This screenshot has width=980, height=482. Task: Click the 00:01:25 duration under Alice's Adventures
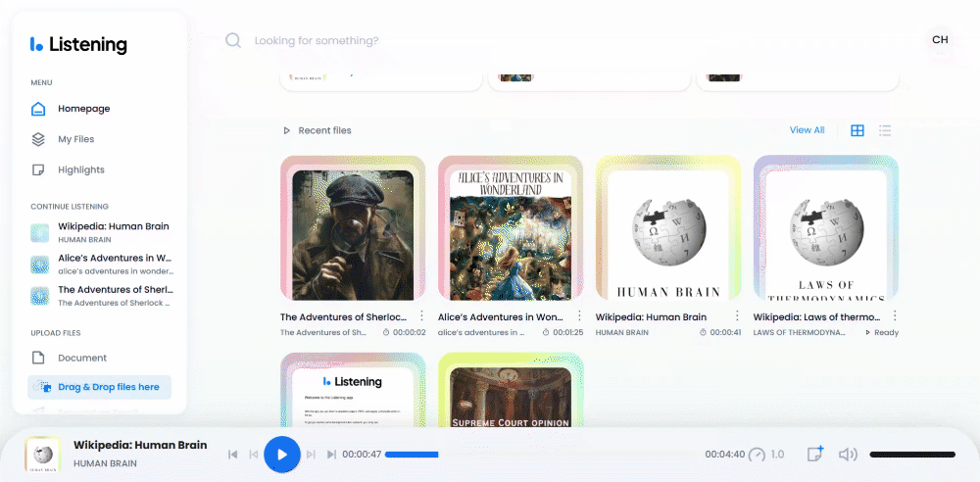tap(563, 332)
